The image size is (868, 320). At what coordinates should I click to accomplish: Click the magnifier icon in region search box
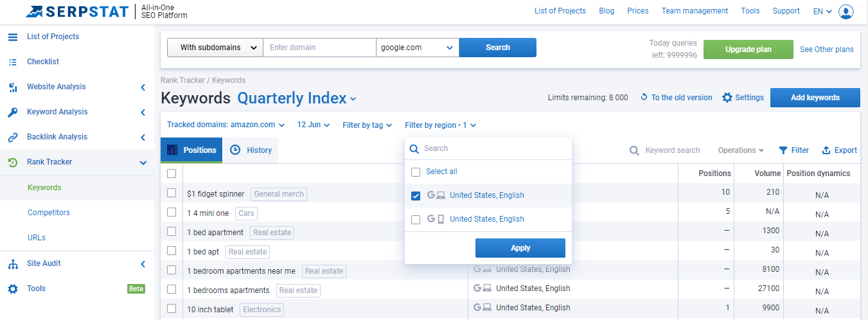(x=414, y=148)
